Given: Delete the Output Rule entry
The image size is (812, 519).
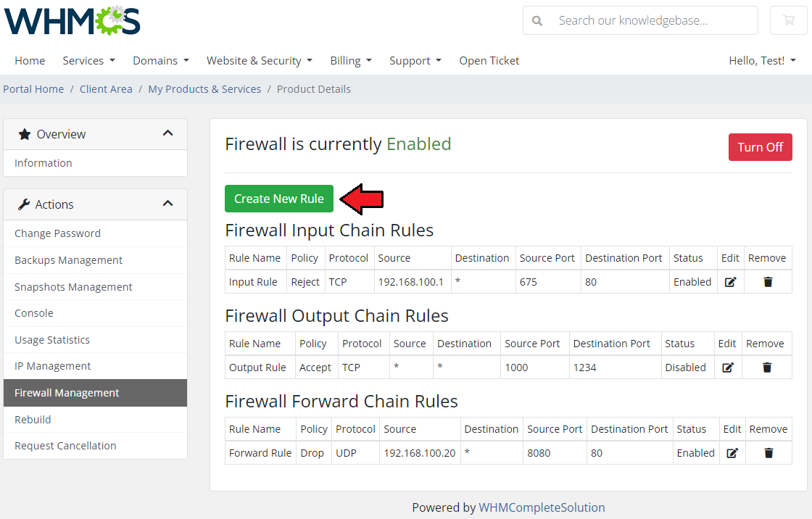Looking at the screenshot, I should 767,368.
